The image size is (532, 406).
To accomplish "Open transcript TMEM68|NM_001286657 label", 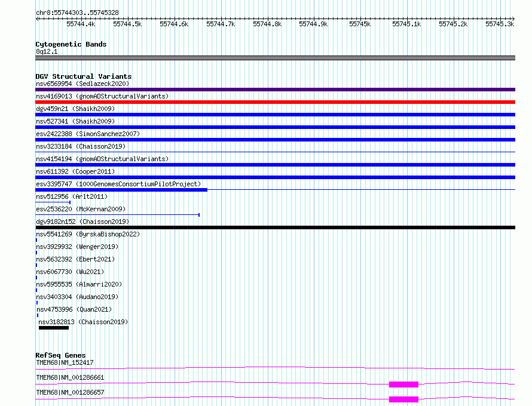I will (70, 392).
